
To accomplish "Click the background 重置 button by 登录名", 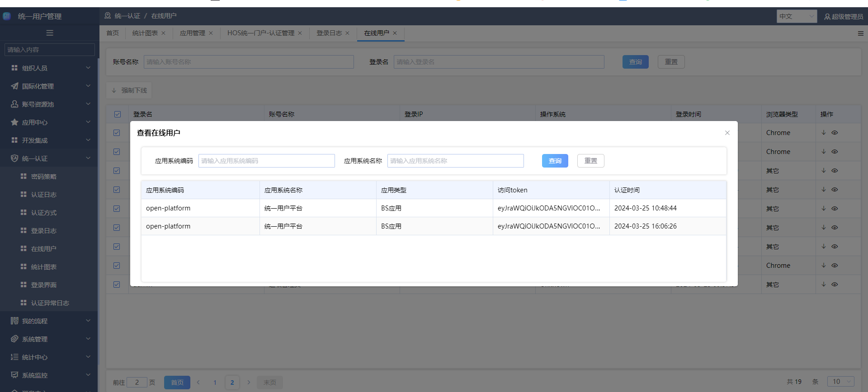I will 671,62.
